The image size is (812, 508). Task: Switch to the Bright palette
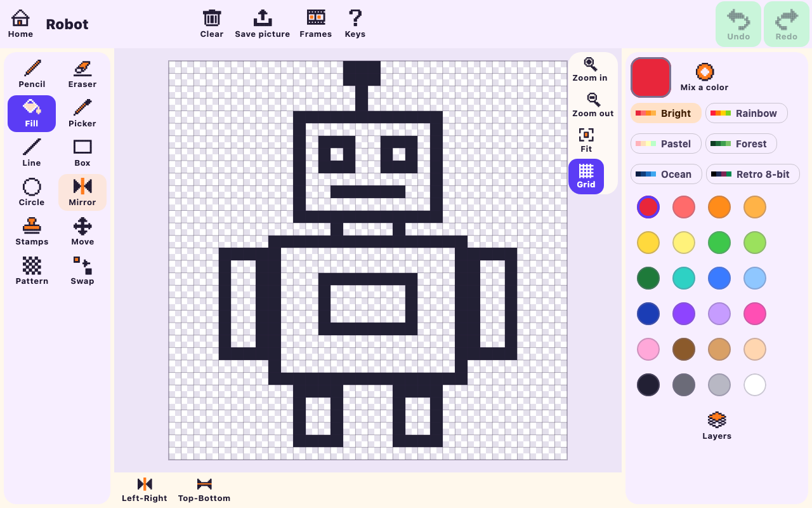(x=666, y=113)
